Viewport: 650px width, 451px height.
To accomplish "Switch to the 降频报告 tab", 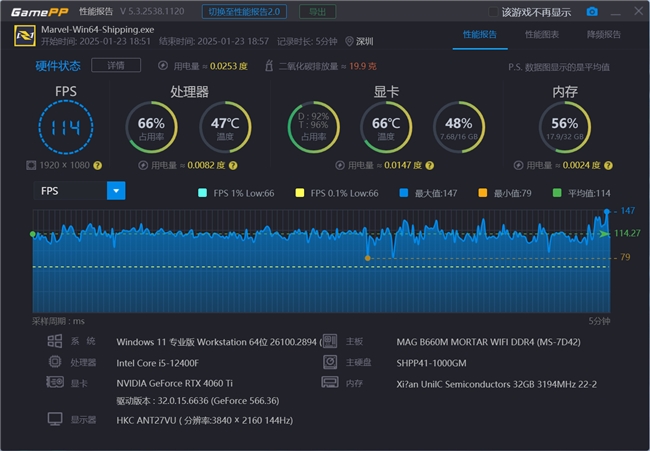I will point(604,34).
